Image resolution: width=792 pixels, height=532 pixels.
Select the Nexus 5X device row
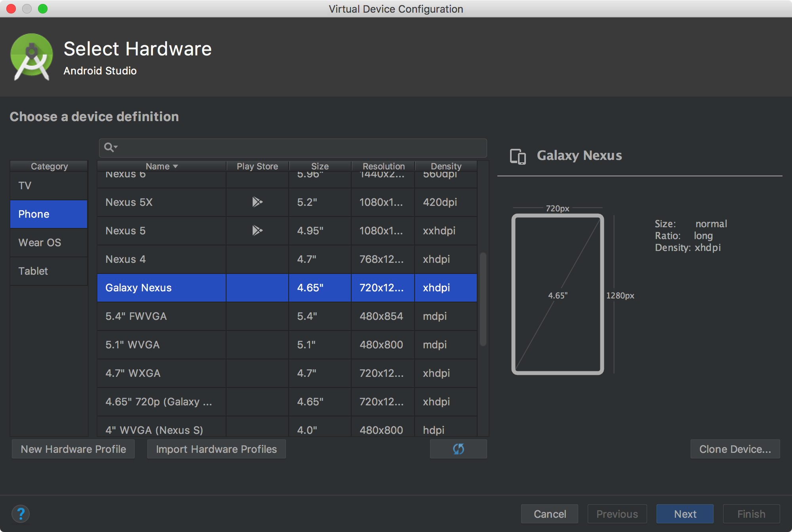287,202
